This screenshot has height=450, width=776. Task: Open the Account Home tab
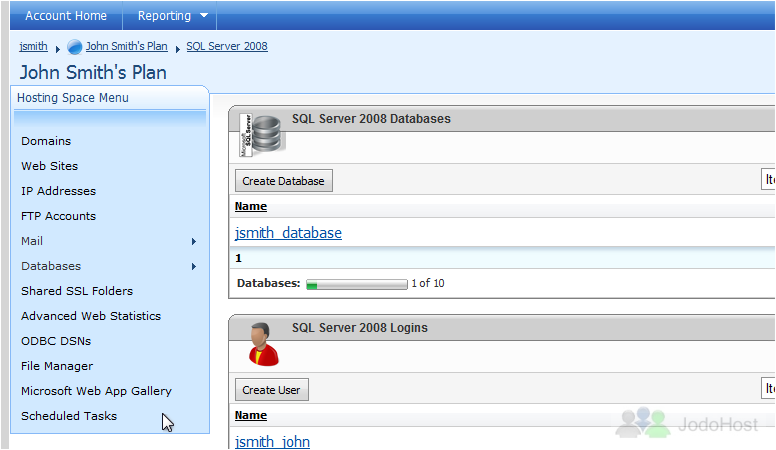66,16
